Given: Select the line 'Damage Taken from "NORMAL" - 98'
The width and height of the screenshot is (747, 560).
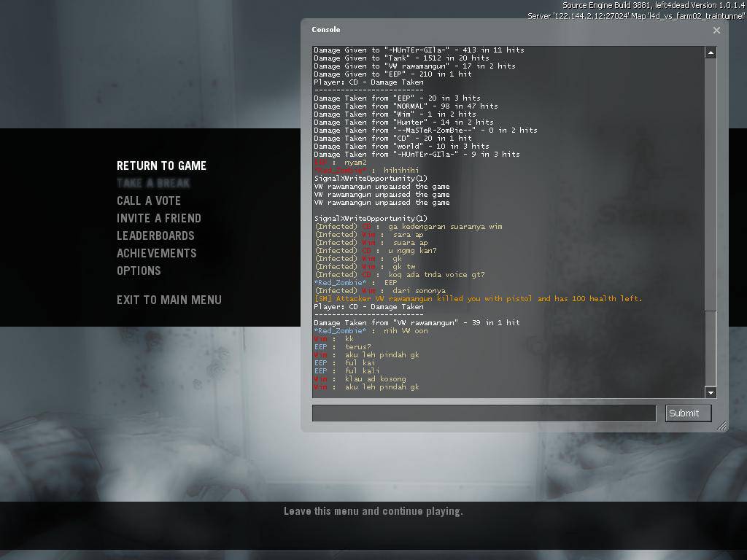Looking at the screenshot, I should click(406, 106).
